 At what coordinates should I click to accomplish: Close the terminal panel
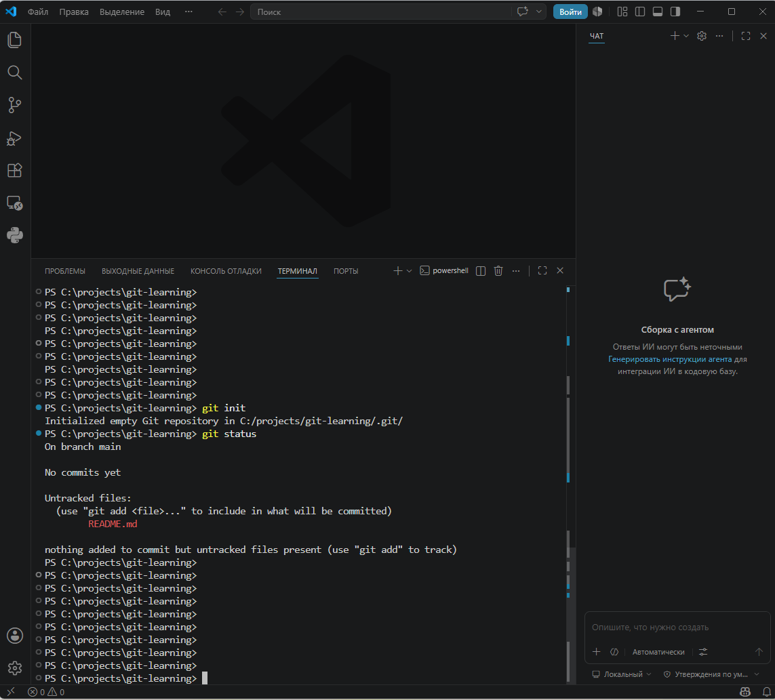[x=560, y=270]
